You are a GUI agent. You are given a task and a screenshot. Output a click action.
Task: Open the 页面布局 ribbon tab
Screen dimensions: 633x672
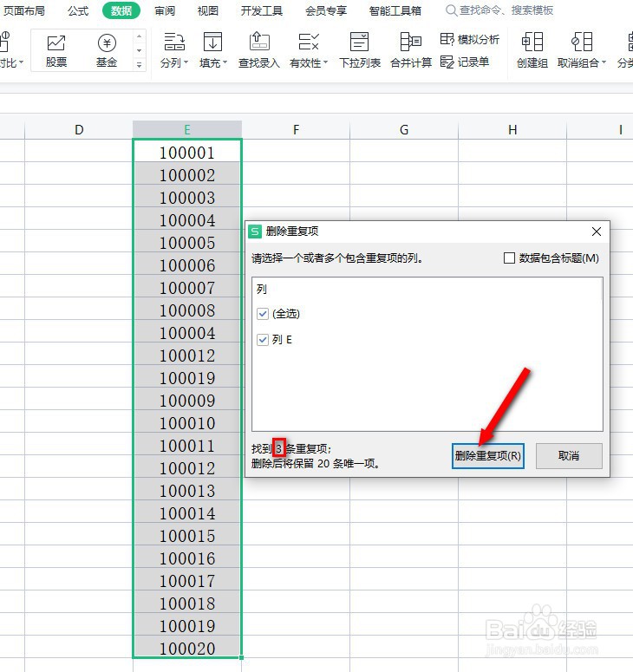pyautogui.click(x=23, y=10)
